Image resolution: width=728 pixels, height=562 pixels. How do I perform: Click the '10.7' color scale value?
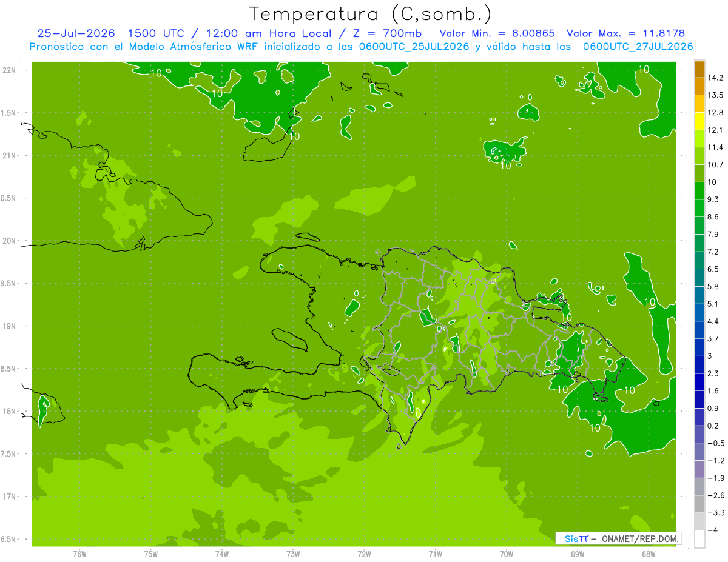pos(715,165)
